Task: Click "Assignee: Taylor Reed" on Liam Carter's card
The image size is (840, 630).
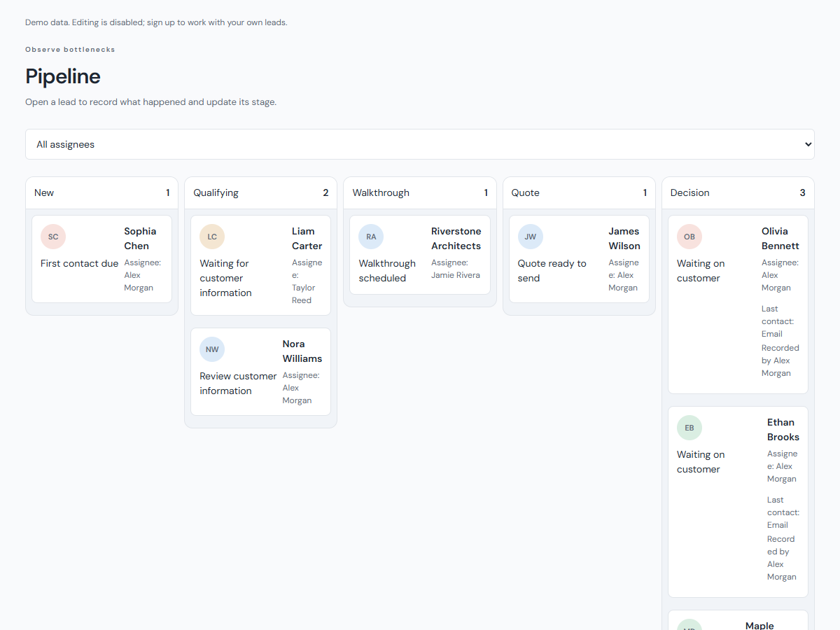Action: (307, 281)
